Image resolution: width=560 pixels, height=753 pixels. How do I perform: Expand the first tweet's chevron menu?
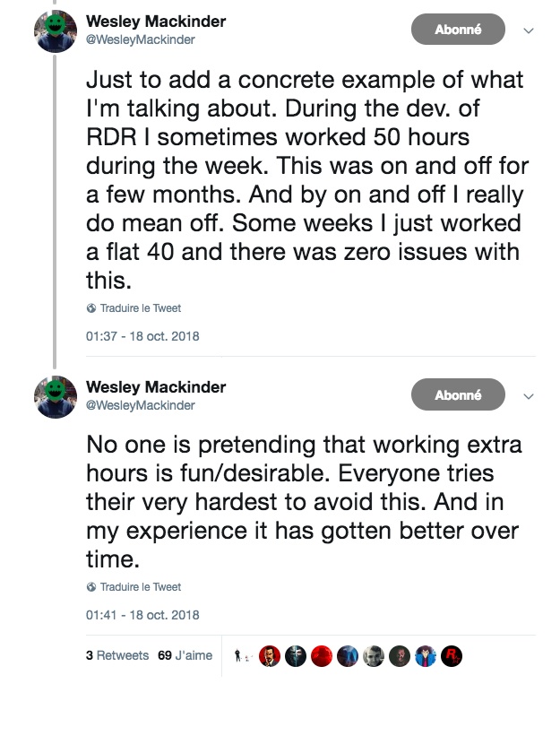(x=529, y=30)
